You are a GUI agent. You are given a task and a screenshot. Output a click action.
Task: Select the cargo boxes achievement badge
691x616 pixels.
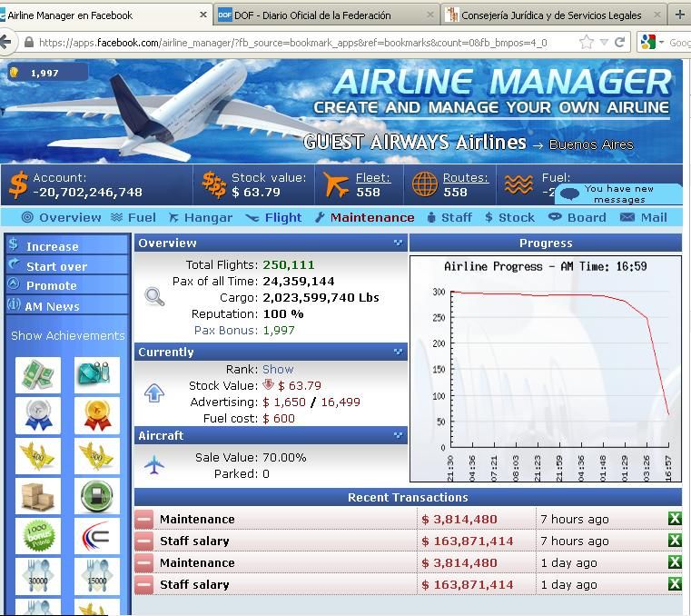[x=38, y=496]
